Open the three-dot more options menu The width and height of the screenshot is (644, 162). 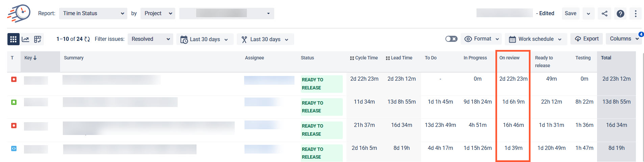point(636,13)
